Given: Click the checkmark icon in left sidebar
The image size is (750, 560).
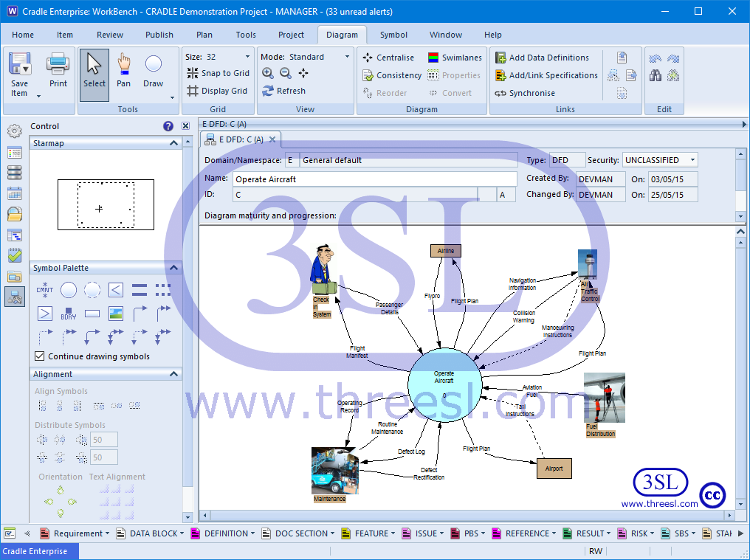Looking at the screenshot, I should 15,255.
